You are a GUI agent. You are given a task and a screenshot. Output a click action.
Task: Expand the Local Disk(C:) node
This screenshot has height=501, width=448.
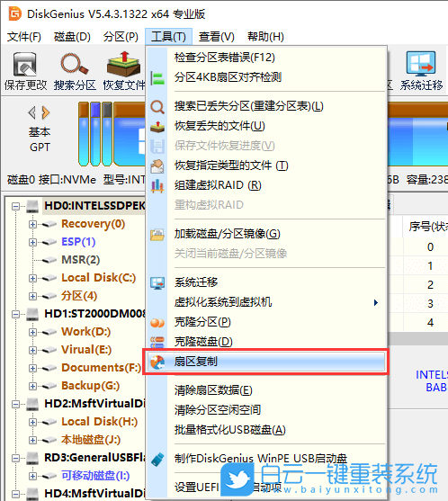click(32, 278)
